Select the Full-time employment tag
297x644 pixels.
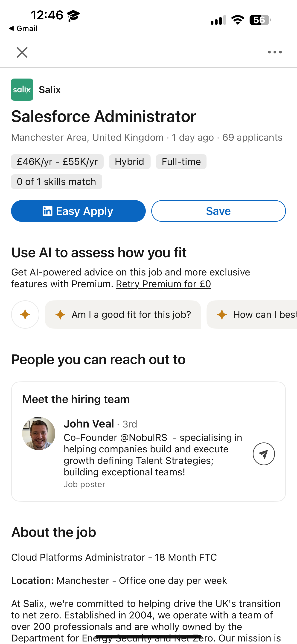181,161
